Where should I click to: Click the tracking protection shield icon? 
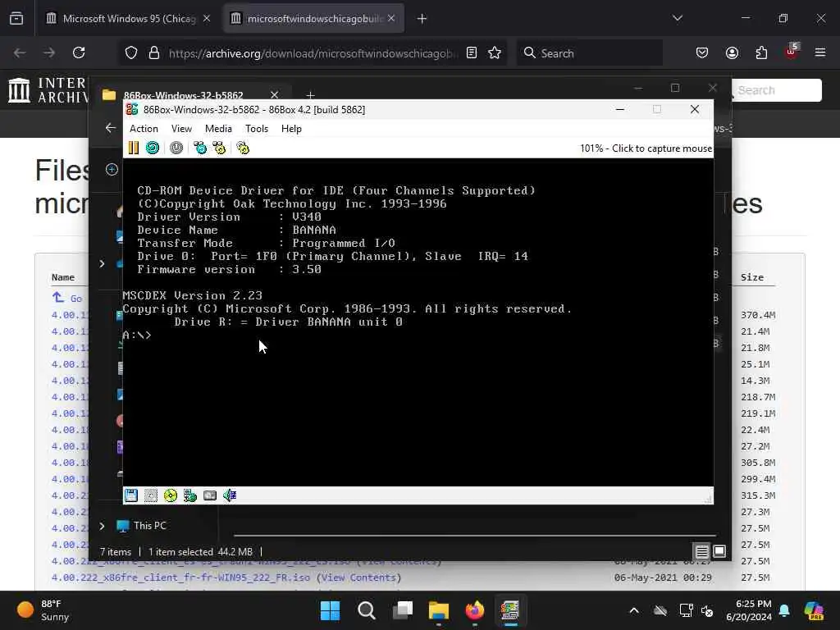coord(131,53)
